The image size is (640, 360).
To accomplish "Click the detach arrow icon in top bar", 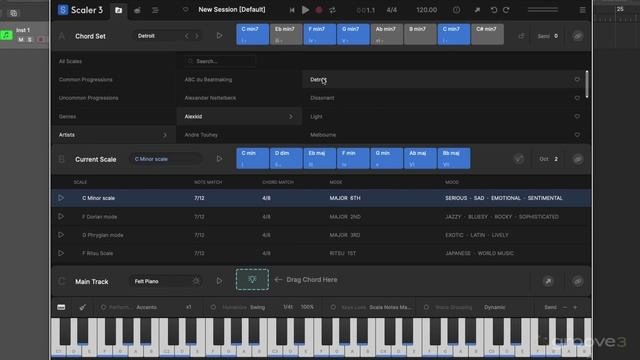I will 477,10.
